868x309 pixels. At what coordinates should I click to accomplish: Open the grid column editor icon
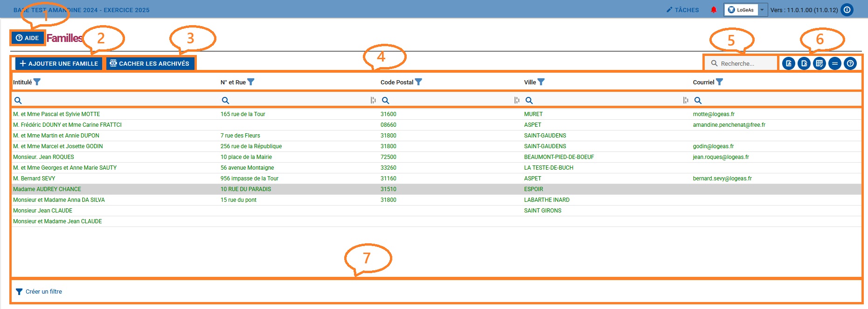pyautogui.click(x=819, y=63)
